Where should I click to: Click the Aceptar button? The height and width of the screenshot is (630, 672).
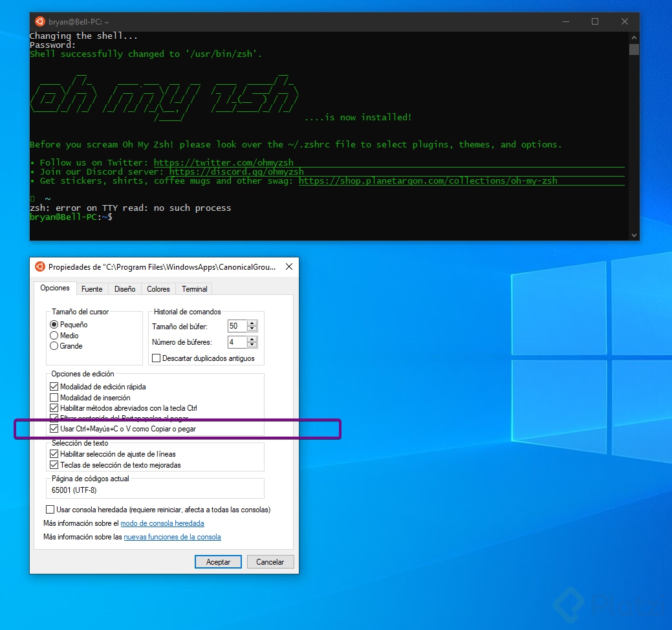coord(218,562)
